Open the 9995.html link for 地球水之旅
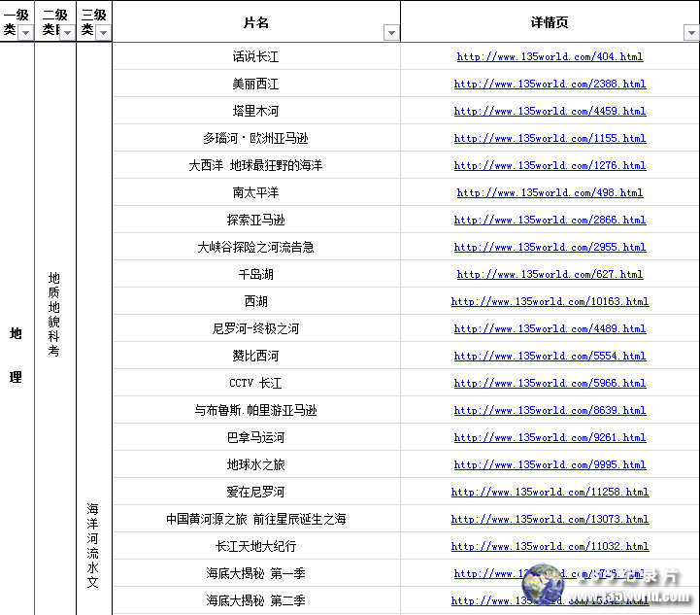 550,465
